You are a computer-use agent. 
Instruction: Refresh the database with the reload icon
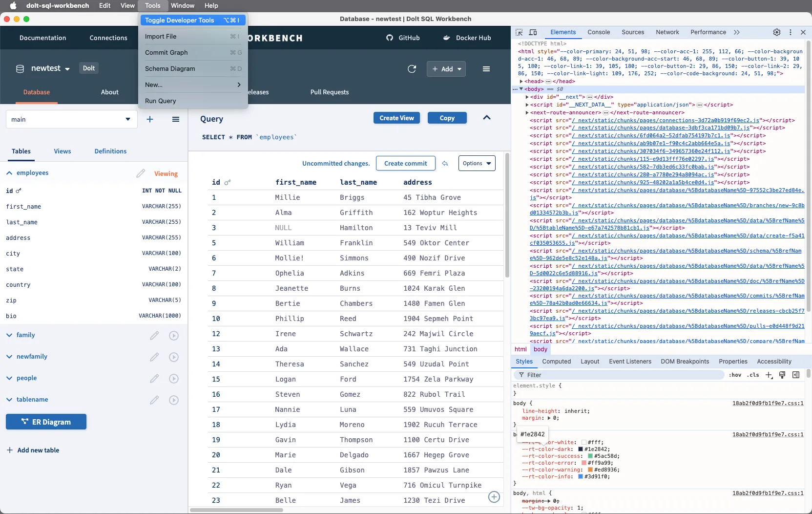coord(413,69)
